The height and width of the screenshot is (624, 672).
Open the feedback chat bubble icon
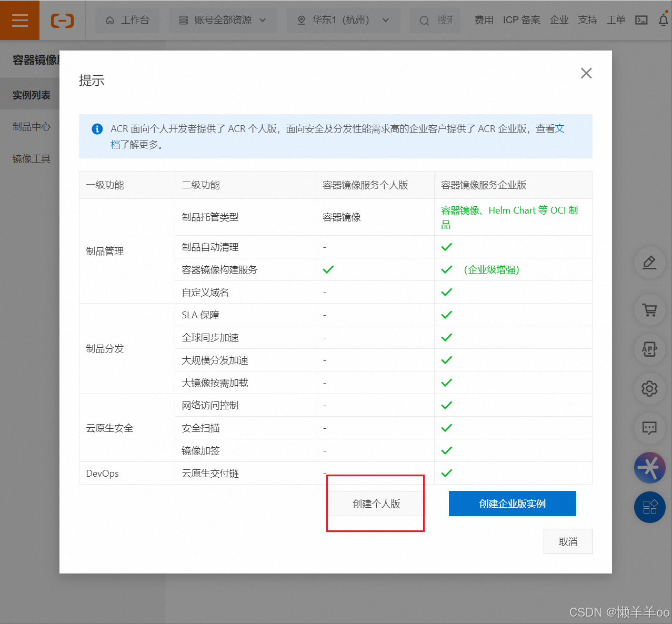point(649,428)
